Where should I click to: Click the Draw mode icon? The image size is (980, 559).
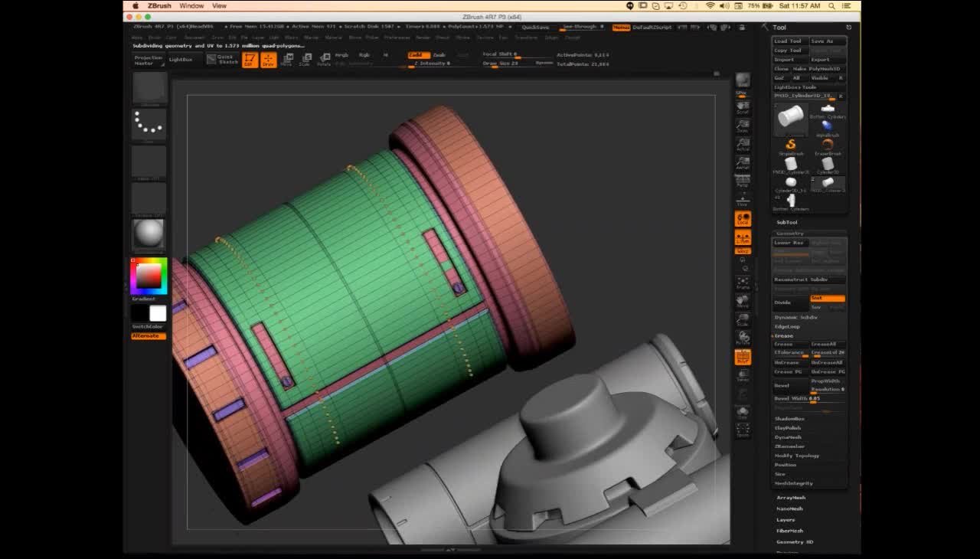tap(268, 60)
